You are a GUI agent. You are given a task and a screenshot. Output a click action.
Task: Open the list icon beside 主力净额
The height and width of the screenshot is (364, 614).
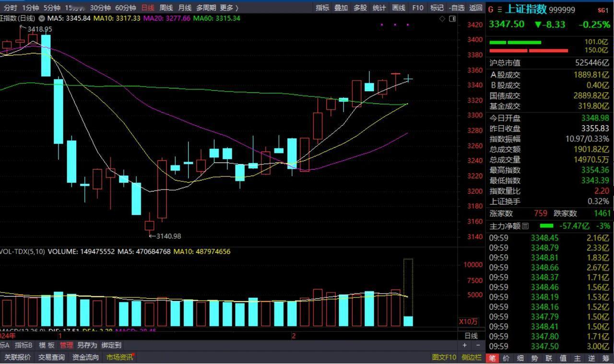525,226
